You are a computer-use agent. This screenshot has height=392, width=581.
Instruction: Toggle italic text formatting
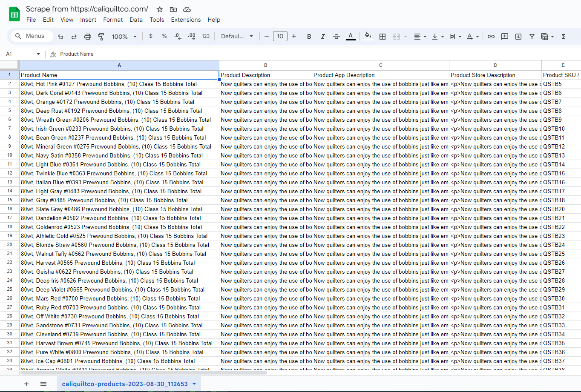coord(322,37)
